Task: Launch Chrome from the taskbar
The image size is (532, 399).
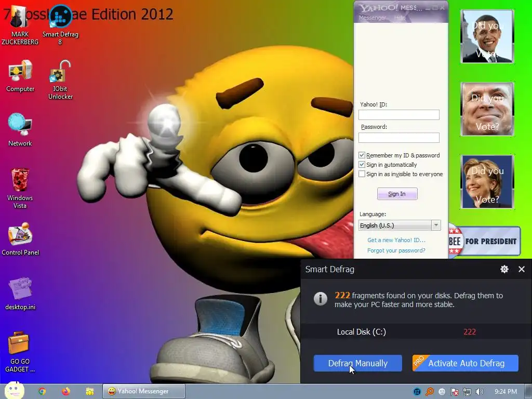Action: [x=42, y=391]
